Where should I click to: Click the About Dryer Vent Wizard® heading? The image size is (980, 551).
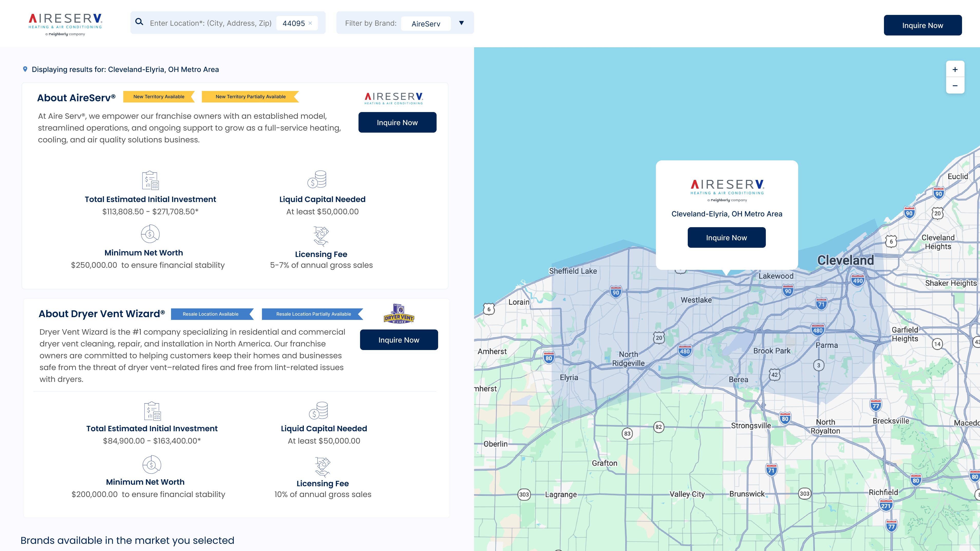[x=102, y=313]
